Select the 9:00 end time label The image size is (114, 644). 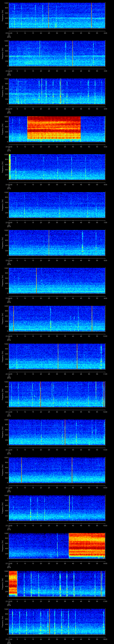point(105,298)
